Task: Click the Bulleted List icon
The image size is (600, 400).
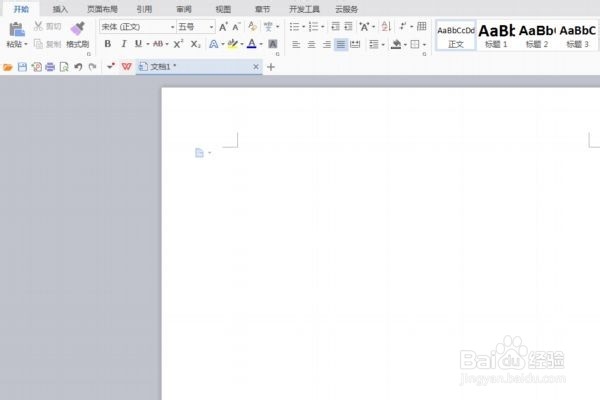Action: [x=294, y=26]
